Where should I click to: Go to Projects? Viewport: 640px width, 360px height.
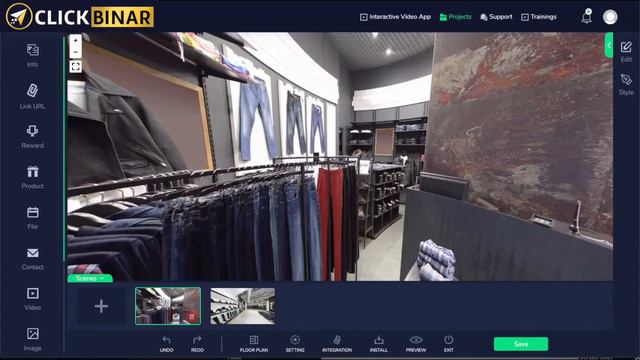(456, 17)
